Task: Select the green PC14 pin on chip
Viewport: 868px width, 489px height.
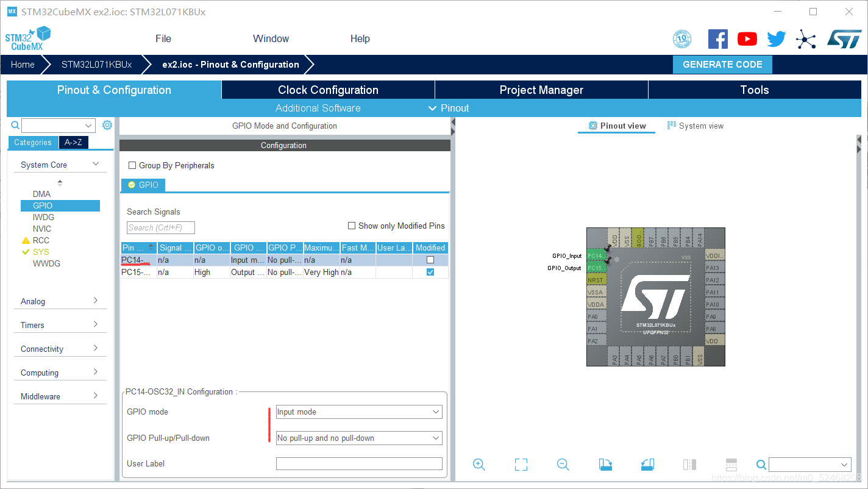Action: pyautogui.click(x=597, y=255)
